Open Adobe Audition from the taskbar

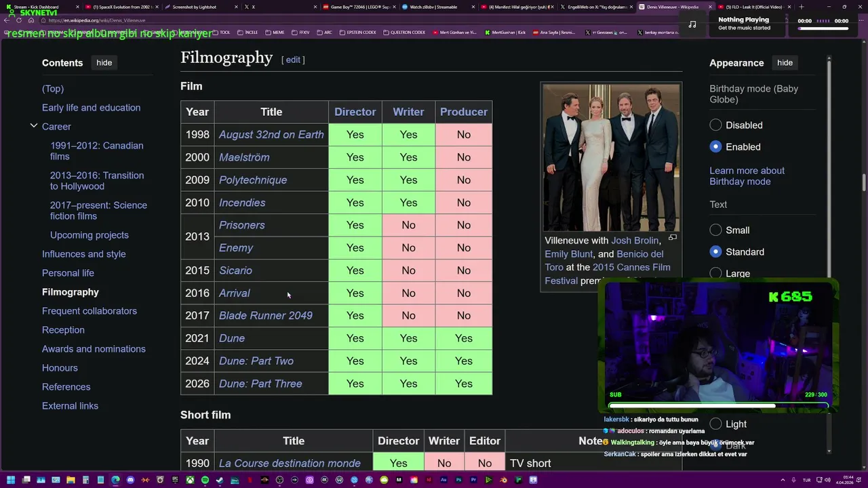[x=443, y=480]
